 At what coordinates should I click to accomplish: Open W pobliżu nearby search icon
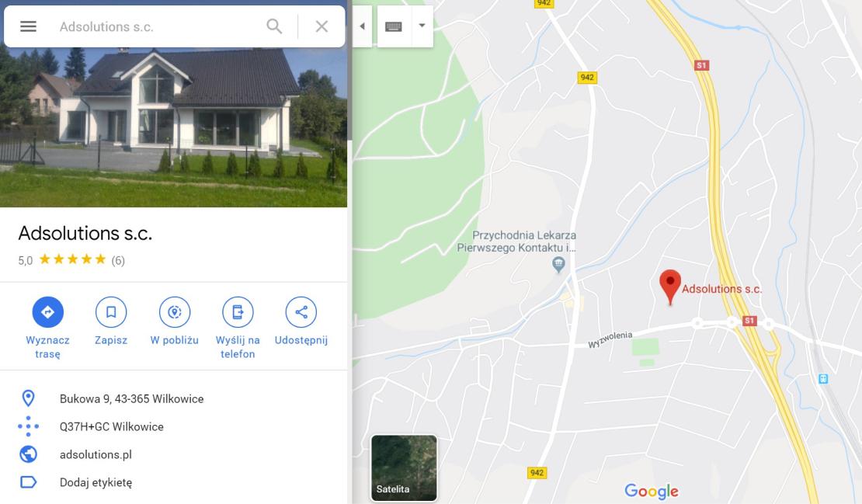point(174,312)
